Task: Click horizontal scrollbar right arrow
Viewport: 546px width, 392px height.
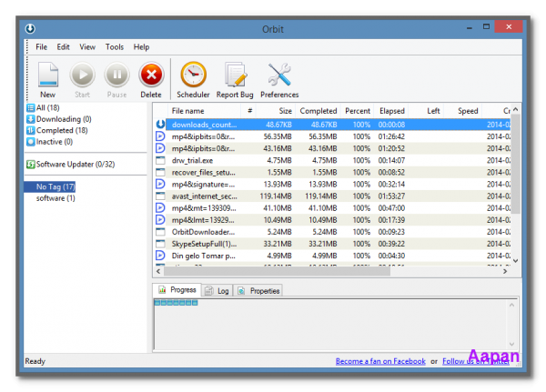Action: coord(505,271)
